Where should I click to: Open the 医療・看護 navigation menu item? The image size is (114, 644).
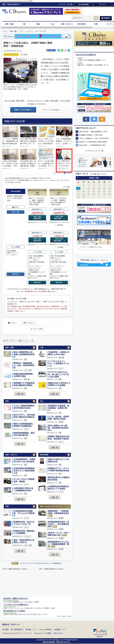coord(9,24)
